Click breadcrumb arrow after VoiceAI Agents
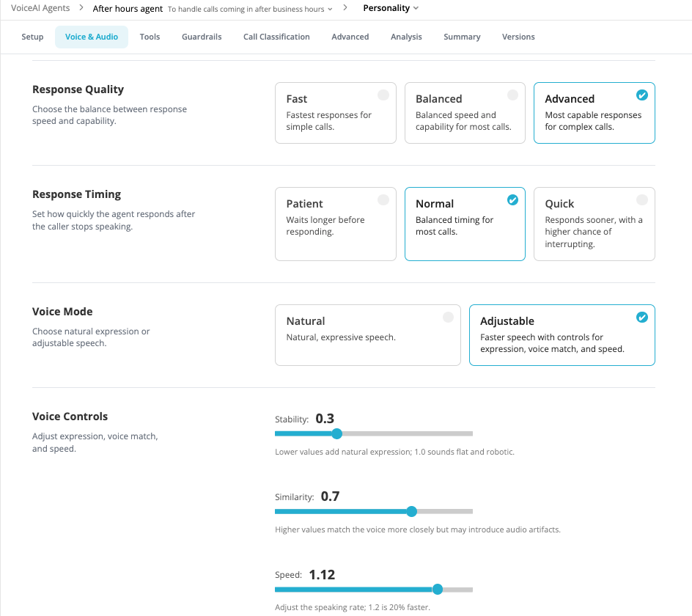692x616 pixels. (81, 8)
